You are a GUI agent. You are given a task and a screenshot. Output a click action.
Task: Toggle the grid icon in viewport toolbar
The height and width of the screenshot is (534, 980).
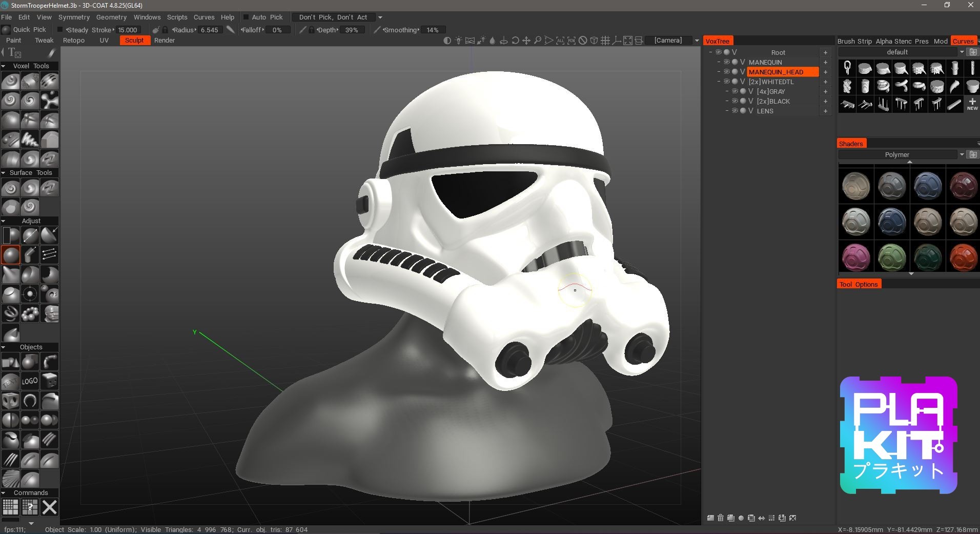[x=605, y=41]
